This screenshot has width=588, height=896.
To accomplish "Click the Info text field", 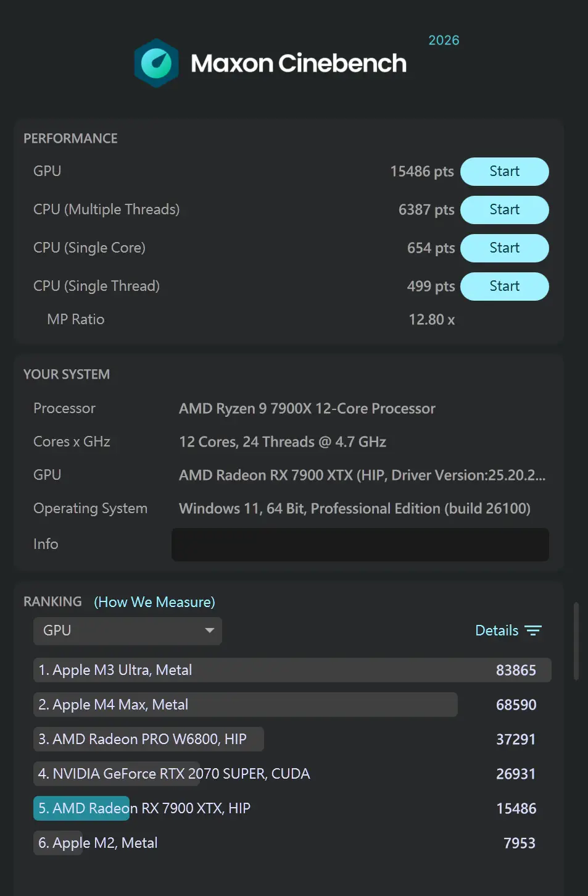I will [x=360, y=545].
